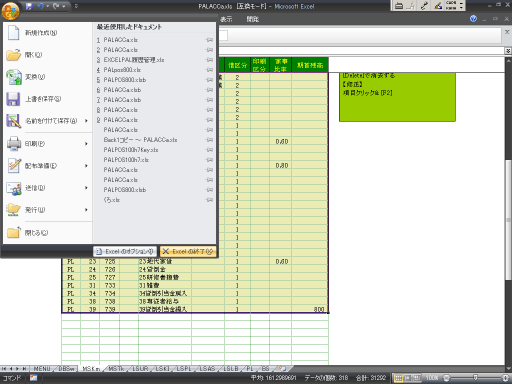512x384 pixels.
Task: Pin the EXCELPAL履歴管理.xls entry
Action: 209,60
